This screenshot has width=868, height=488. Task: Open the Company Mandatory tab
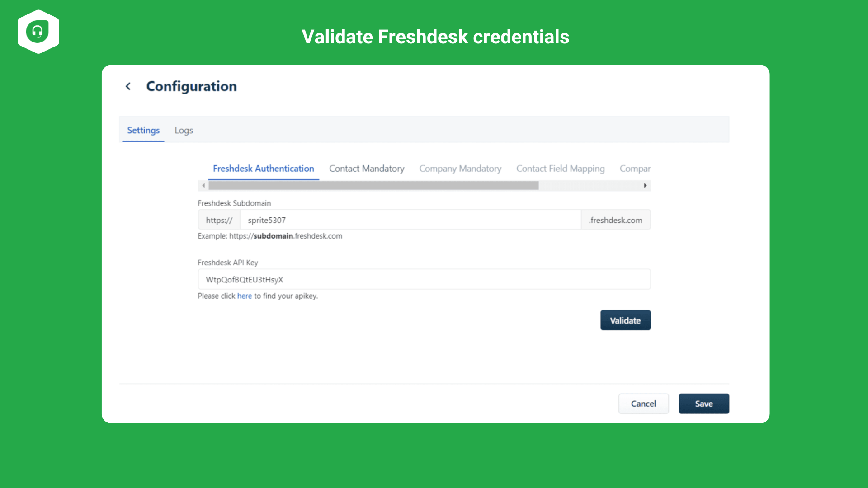pyautogui.click(x=460, y=169)
